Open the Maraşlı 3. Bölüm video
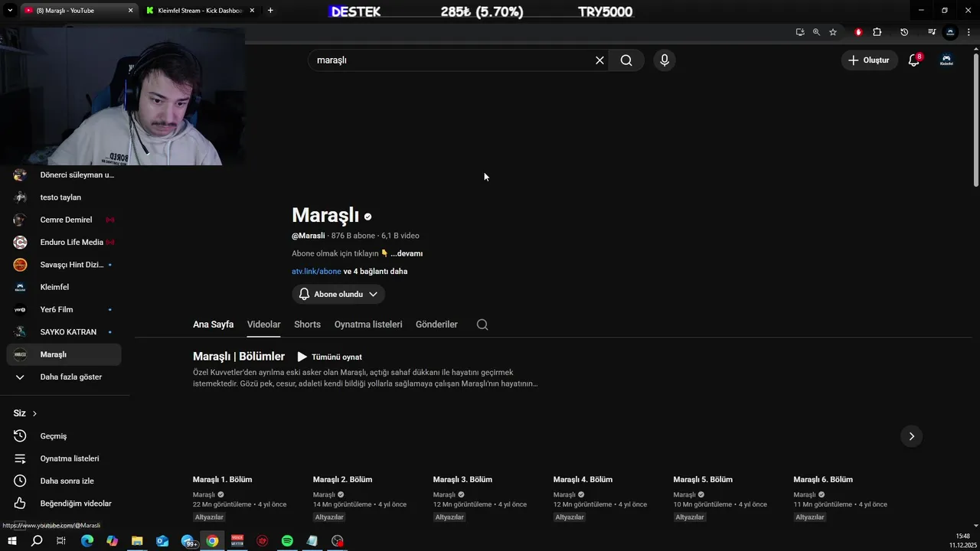Viewport: 980px width, 551px height. (462, 480)
